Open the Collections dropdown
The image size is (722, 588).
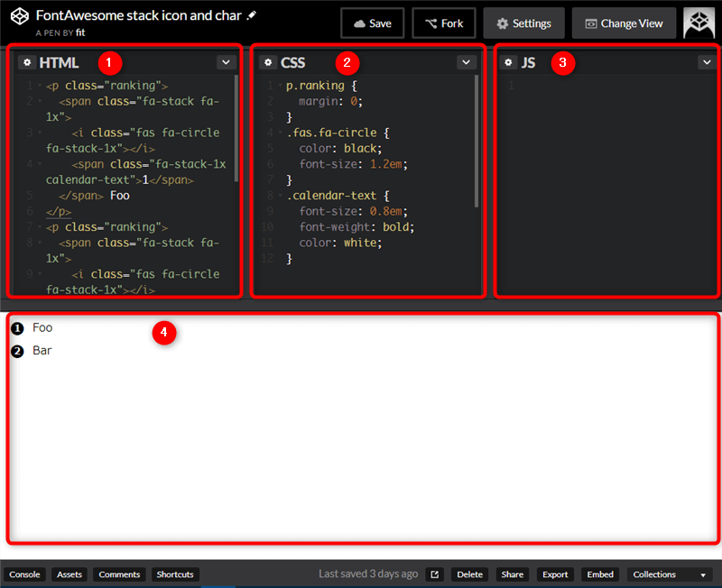pyautogui.click(x=669, y=574)
